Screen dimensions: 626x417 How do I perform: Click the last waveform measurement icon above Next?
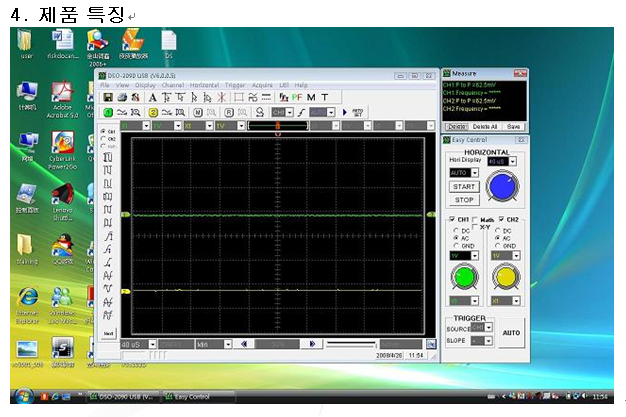pos(108,315)
